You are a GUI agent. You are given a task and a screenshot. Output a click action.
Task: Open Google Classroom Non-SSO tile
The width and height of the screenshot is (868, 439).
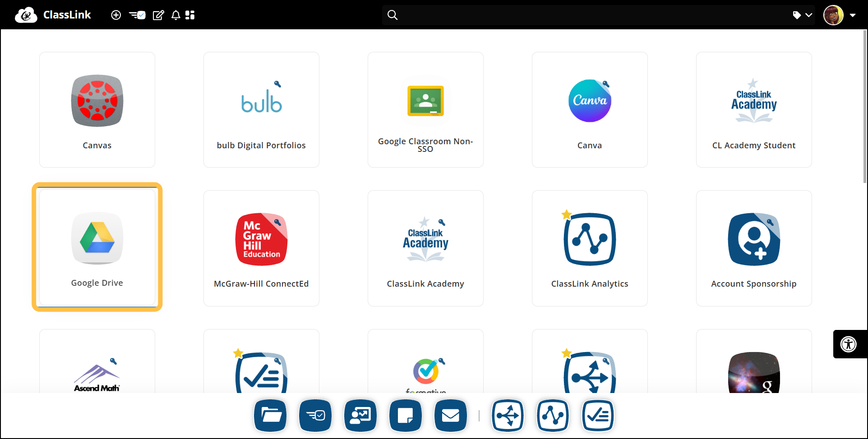(425, 110)
